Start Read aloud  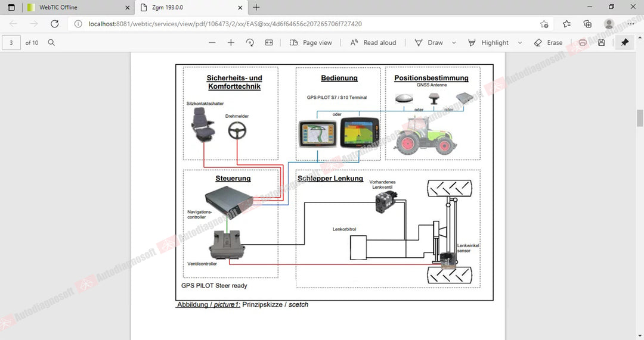373,43
